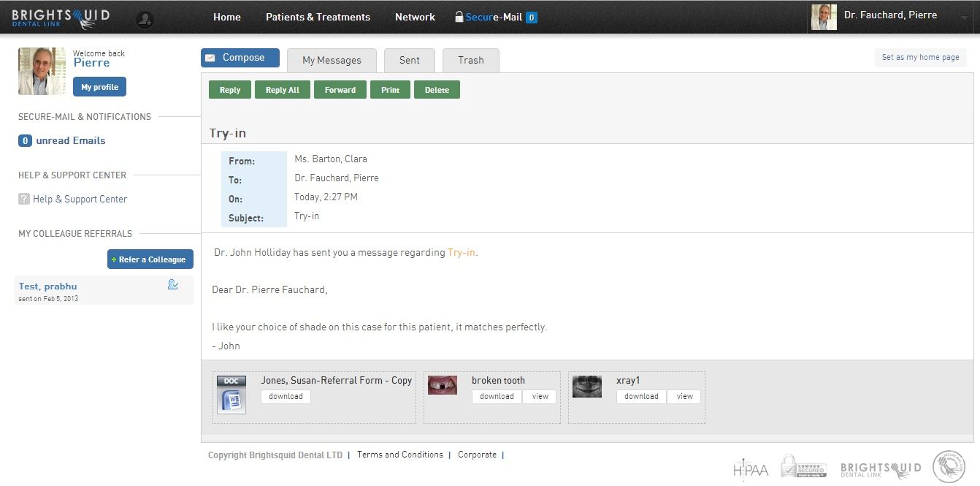Click the green Print button
980x486 pixels.
click(390, 90)
